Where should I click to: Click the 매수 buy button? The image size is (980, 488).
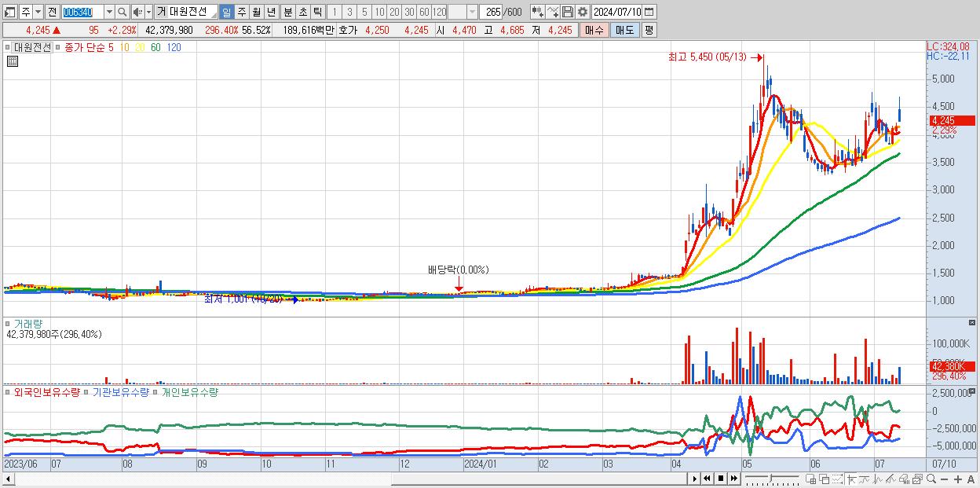(594, 30)
